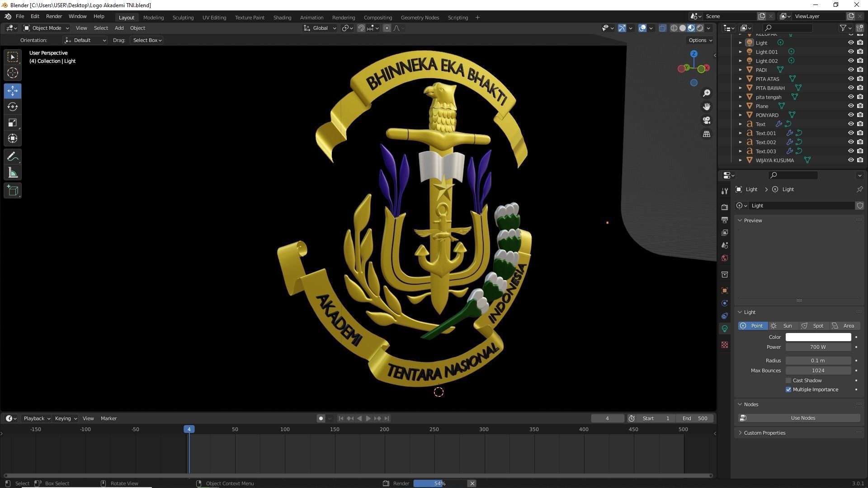Click the Pan view hand icon
This screenshot has height=488, width=868.
tap(706, 107)
